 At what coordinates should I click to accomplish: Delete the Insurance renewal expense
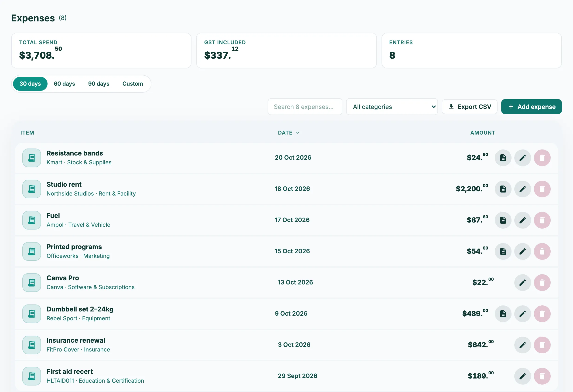[x=542, y=345]
